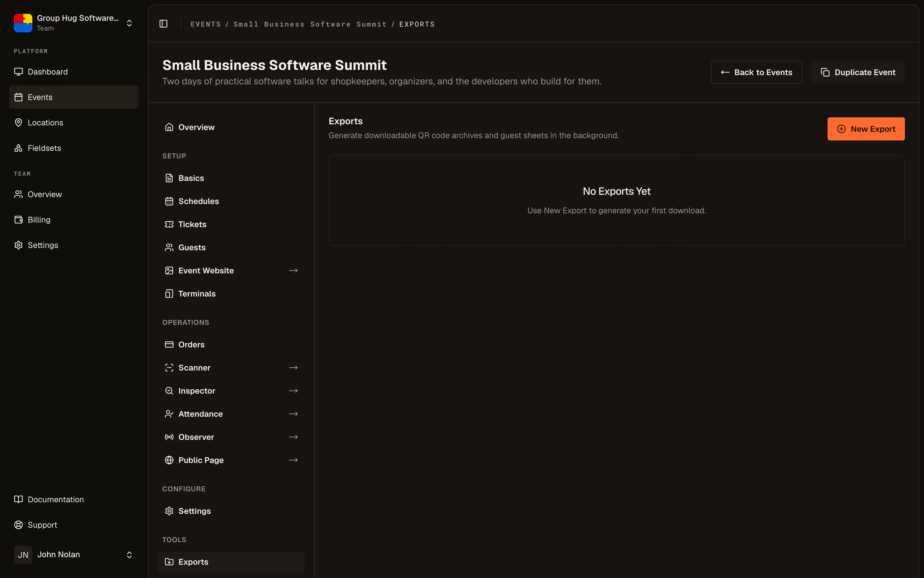Viewport: 924px width, 578px height.
Task: Open the Support link
Action: (74, 525)
